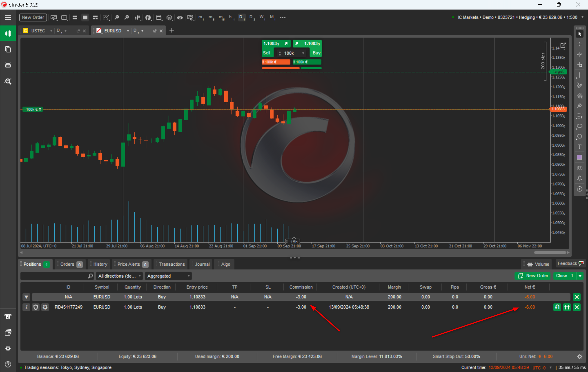Set timeframe to m5
Image resolution: width=588 pixels, height=372 pixels.
[212, 17]
